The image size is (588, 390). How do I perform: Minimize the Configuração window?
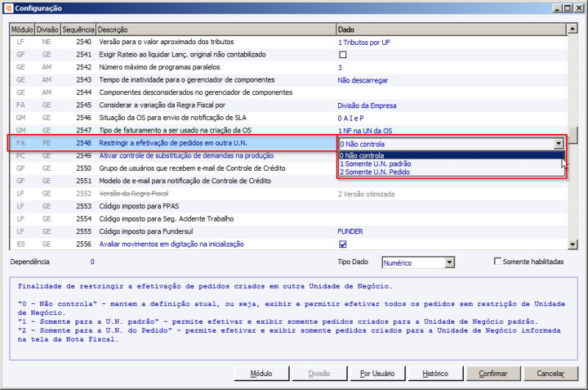557,8
